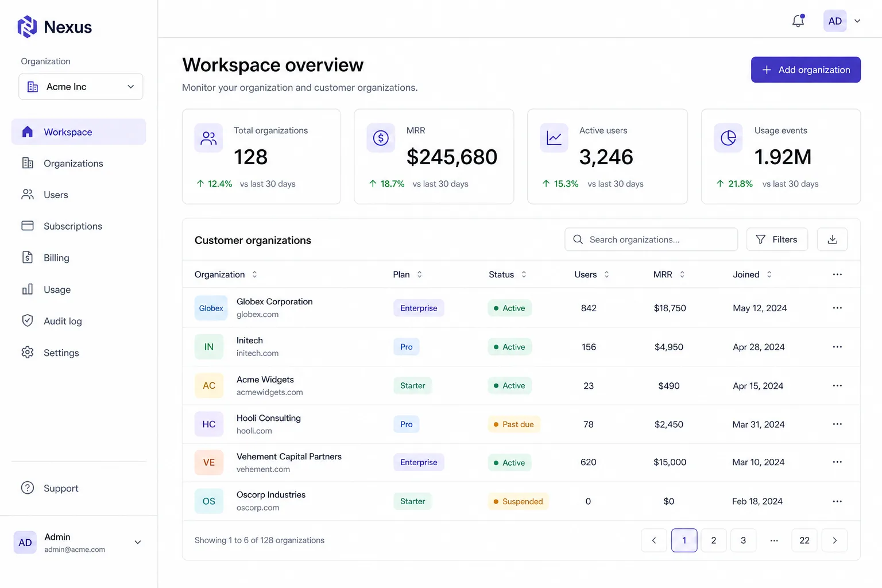This screenshot has width=882, height=588.
Task: Click the Past due status badge
Action: [x=513, y=424]
